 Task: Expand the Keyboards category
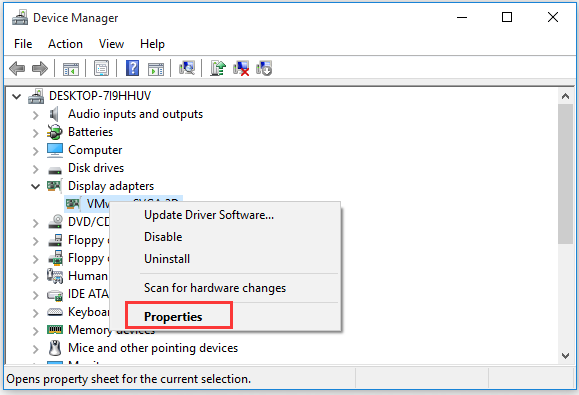coord(35,313)
